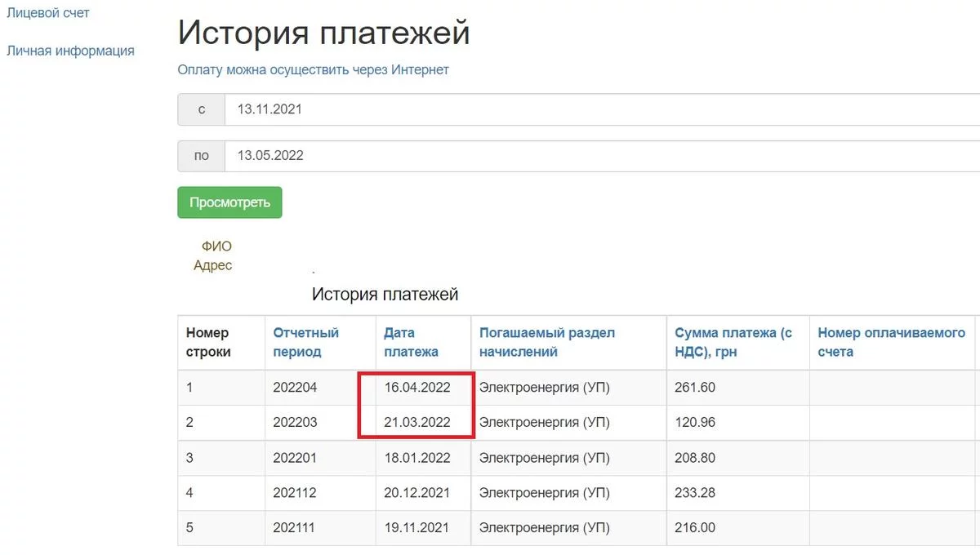Click payment date 16.04.2022
The width and height of the screenshot is (980, 555).
(417, 388)
